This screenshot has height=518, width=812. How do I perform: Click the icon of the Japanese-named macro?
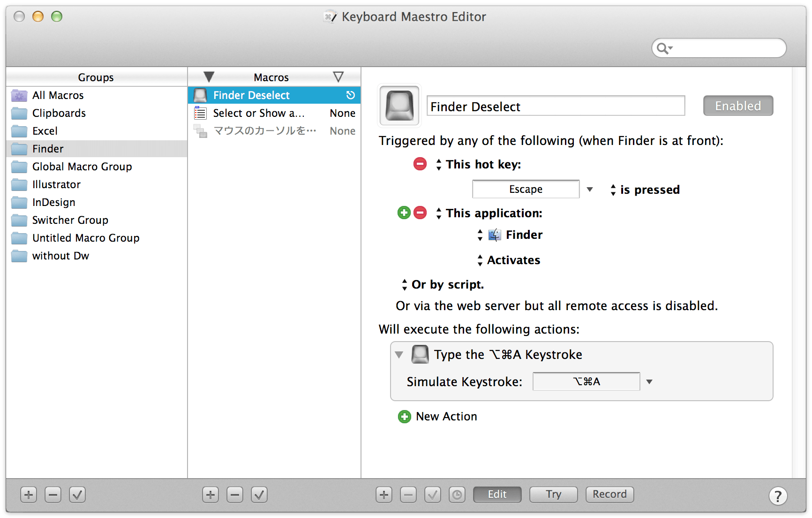[200, 131]
